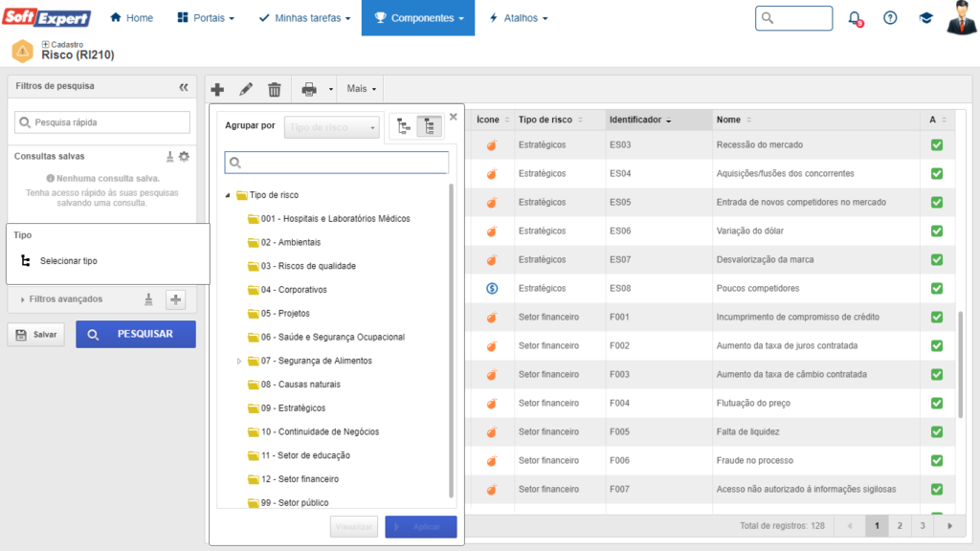Toggle the checkbox for Fraude no processo
Viewport: 980px width, 551px height.
pyautogui.click(x=937, y=460)
